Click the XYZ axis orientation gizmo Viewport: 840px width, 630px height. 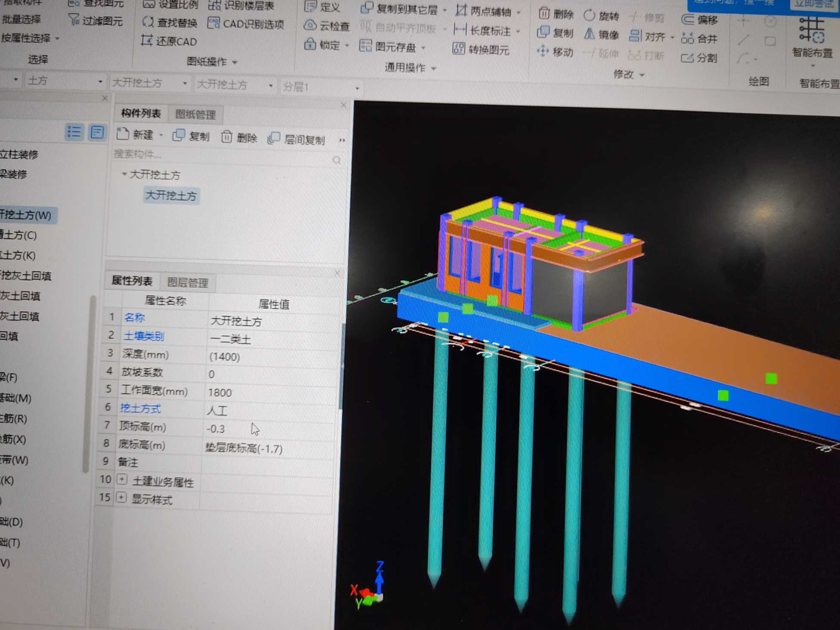tap(368, 585)
